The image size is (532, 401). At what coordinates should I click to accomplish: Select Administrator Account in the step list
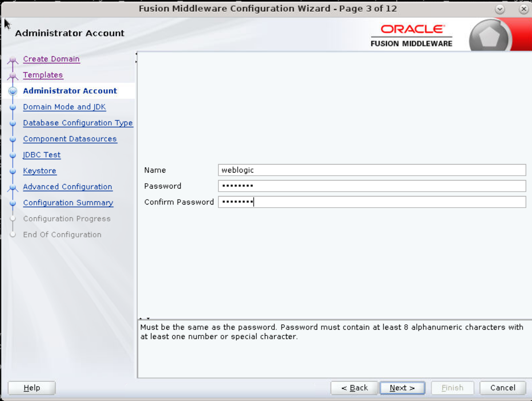tap(70, 91)
